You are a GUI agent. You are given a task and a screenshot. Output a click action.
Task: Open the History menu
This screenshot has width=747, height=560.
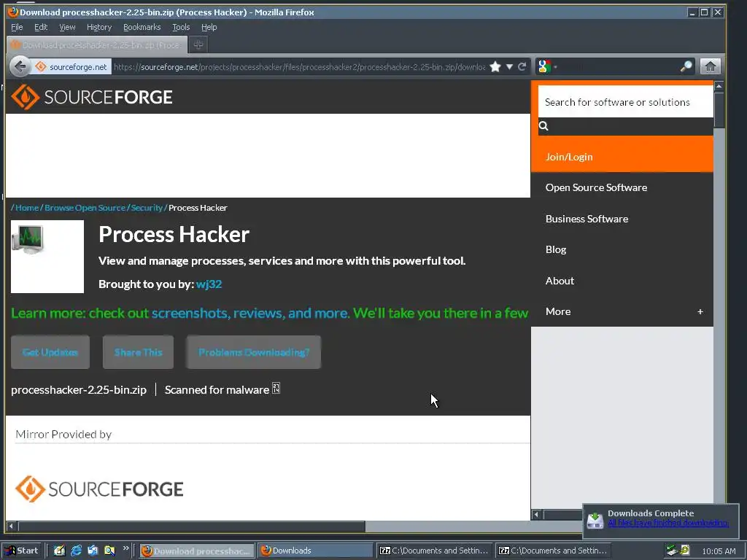[x=99, y=27]
